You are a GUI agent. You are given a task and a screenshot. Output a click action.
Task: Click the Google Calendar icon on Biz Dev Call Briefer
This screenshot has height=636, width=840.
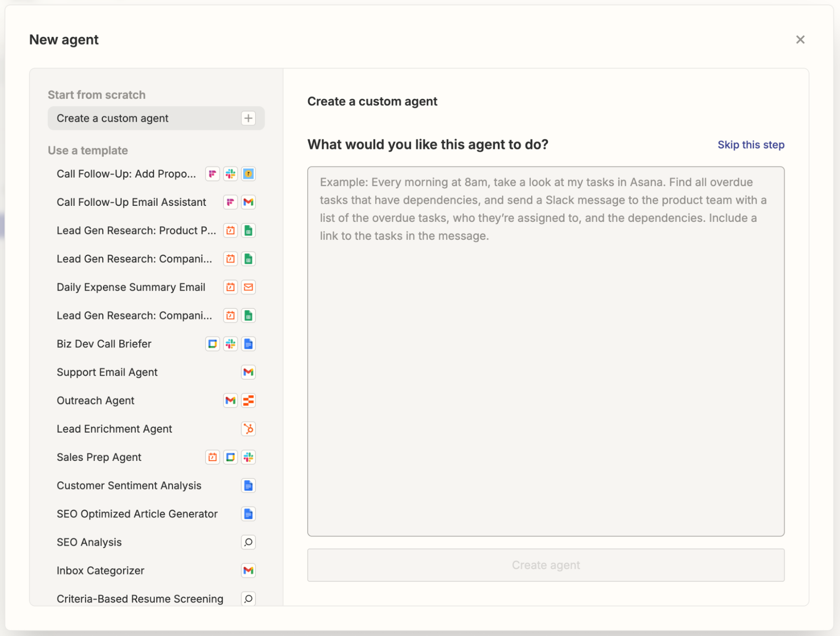click(213, 344)
